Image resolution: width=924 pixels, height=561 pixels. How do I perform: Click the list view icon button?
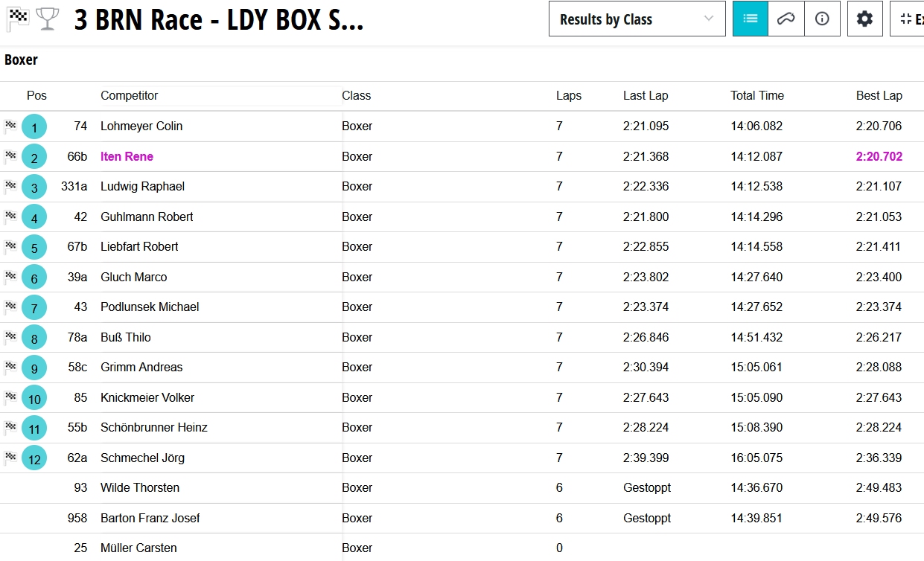pos(751,19)
